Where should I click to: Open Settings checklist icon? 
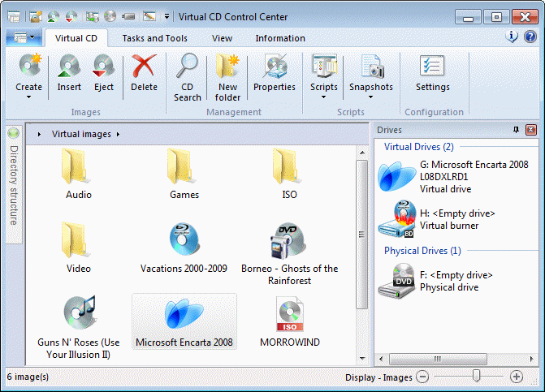coord(432,65)
